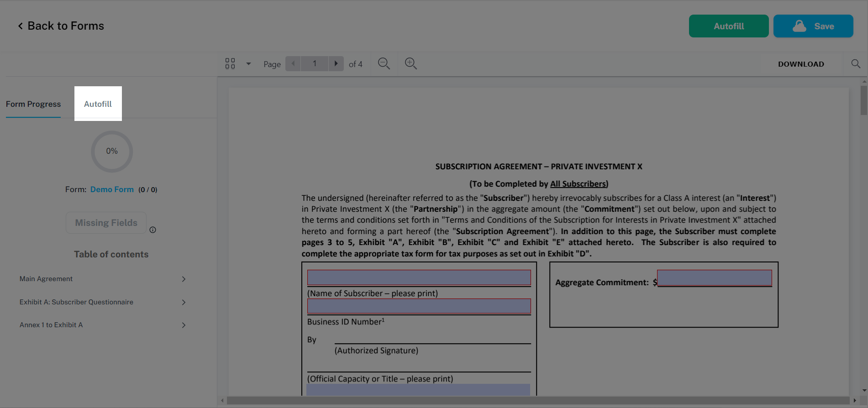Open the Demo Form link
The height and width of the screenshot is (408, 868).
click(112, 189)
